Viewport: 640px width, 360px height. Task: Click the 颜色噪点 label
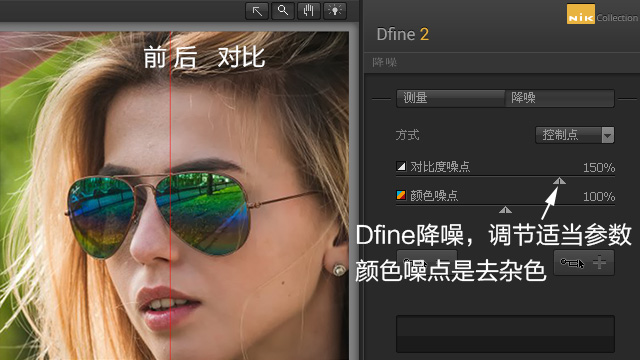tap(434, 196)
